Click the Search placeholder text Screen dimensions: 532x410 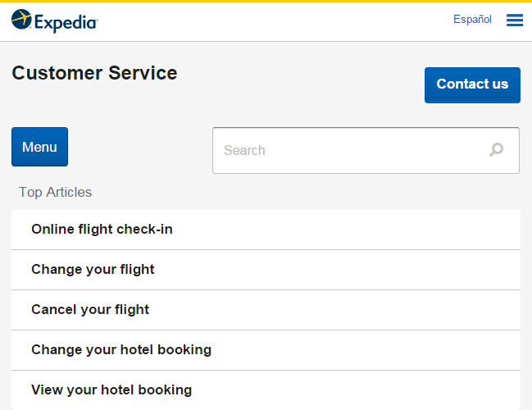244,150
